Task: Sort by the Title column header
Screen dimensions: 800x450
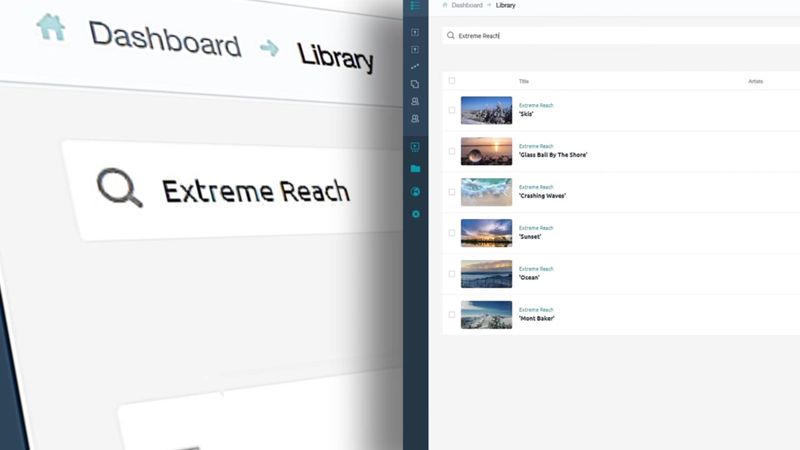Action: 523,81
